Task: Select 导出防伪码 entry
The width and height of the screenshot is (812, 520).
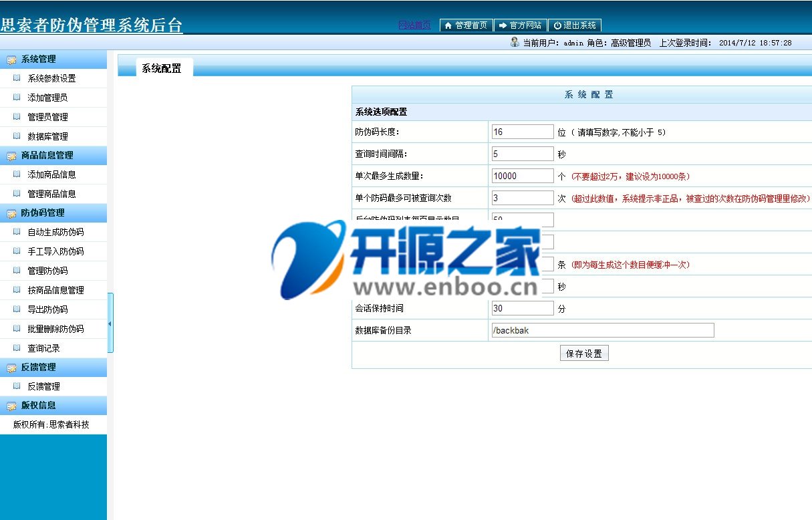Action: [47, 309]
